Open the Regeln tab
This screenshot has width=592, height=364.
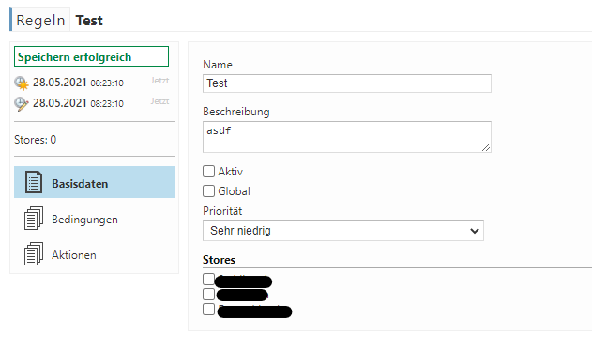click(40, 20)
